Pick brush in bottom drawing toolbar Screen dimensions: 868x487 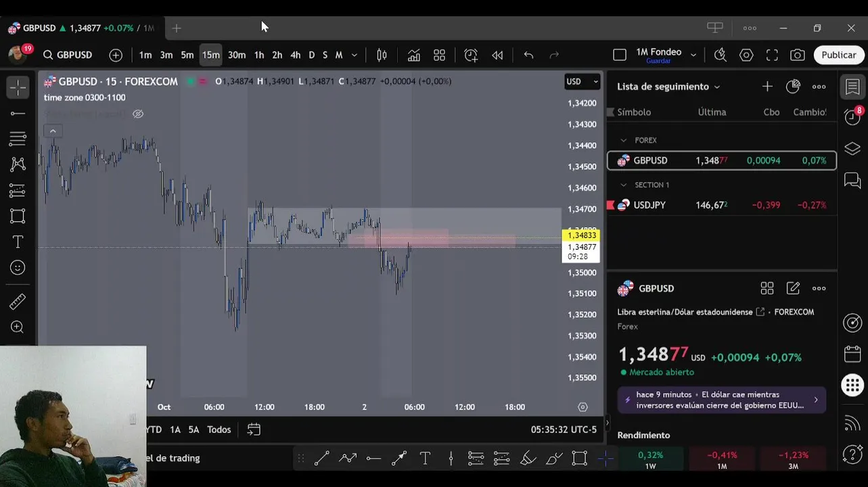(554, 458)
